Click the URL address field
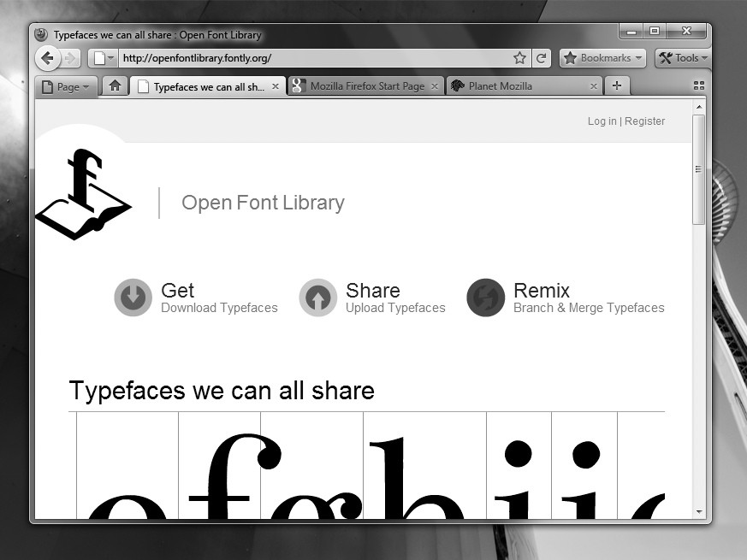Viewport: 747px width, 560px height. pos(314,58)
